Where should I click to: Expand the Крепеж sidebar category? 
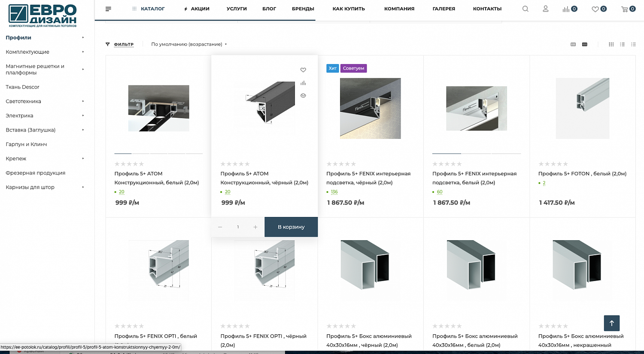click(83, 159)
